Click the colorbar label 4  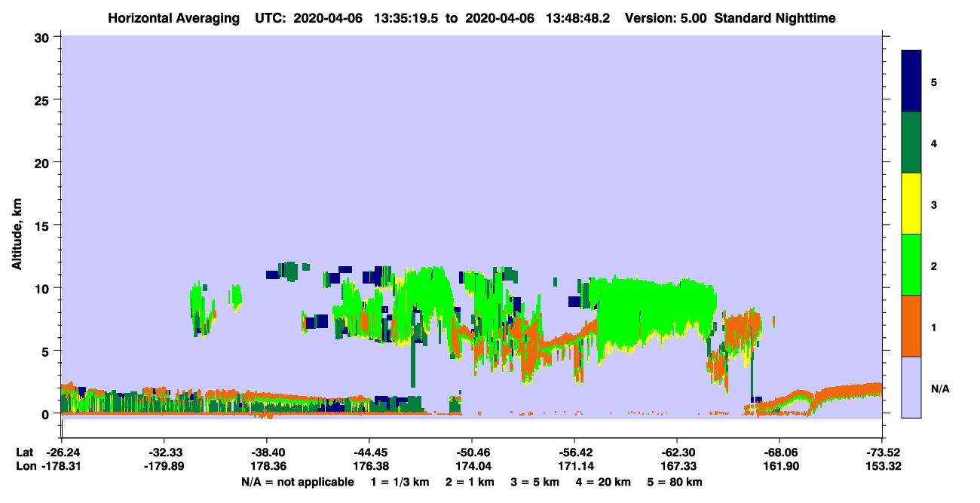click(934, 143)
